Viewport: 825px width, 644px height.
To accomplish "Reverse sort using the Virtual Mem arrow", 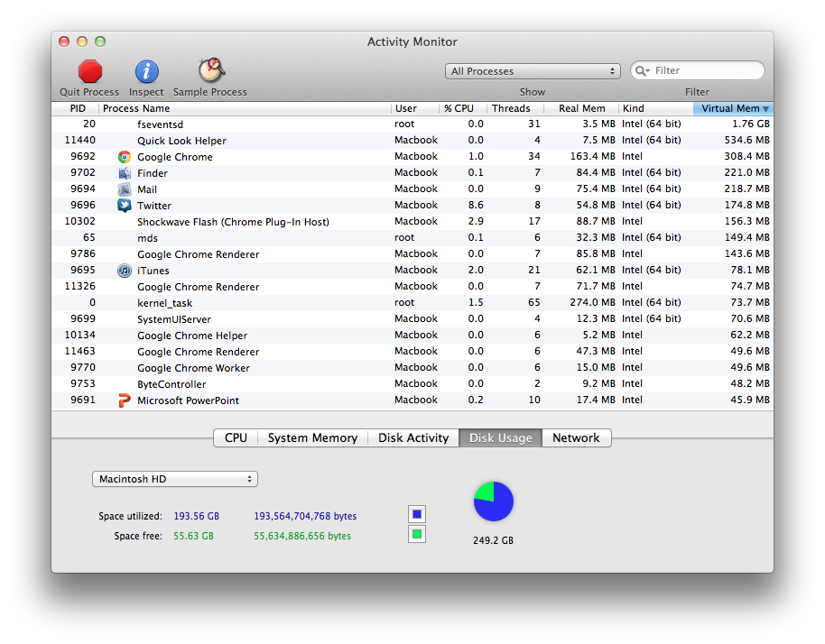I will 765,109.
